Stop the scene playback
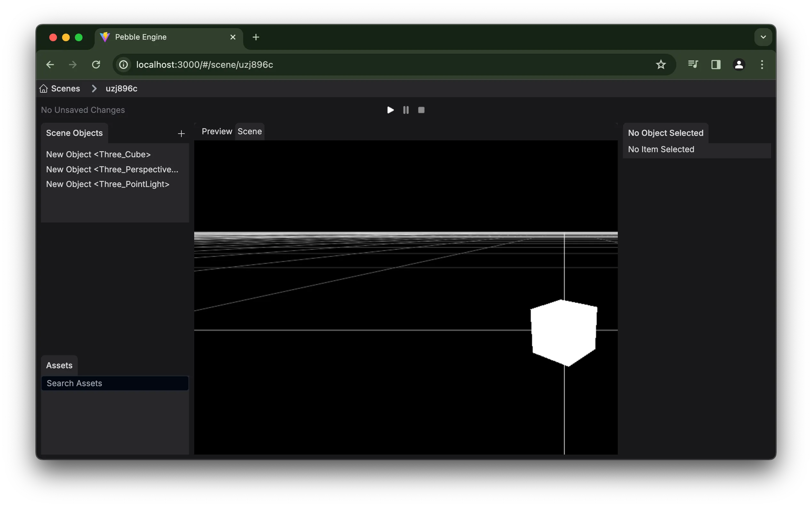This screenshot has width=812, height=507. tap(421, 110)
